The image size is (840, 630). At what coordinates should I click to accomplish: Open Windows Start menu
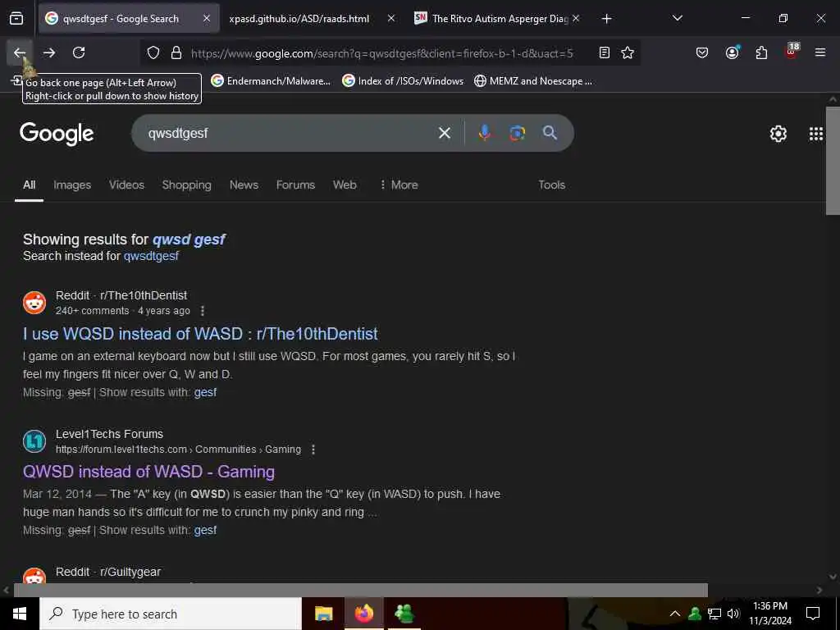click(x=20, y=614)
